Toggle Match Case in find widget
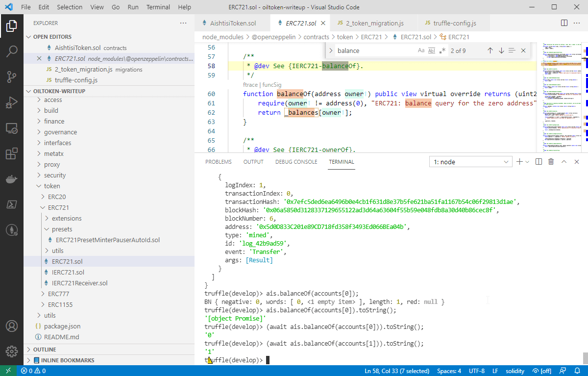This screenshot has width=588, height=376. tap(421, 50)
